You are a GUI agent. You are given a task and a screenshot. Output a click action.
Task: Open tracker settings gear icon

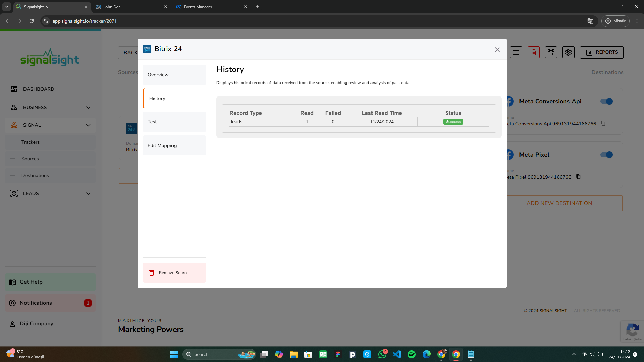pyautogui.click(x=568, y=52)
